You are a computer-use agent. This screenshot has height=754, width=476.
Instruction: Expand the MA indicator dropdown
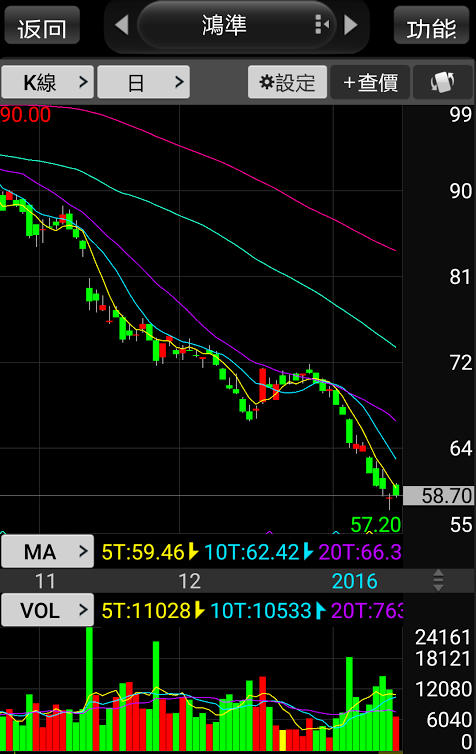coord(47,552)
